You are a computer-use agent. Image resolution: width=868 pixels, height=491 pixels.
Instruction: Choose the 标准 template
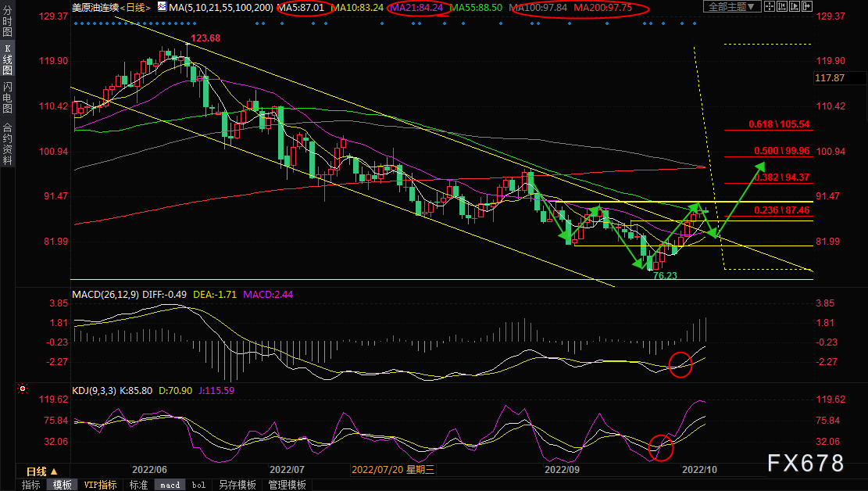click(x=138, y=485)
